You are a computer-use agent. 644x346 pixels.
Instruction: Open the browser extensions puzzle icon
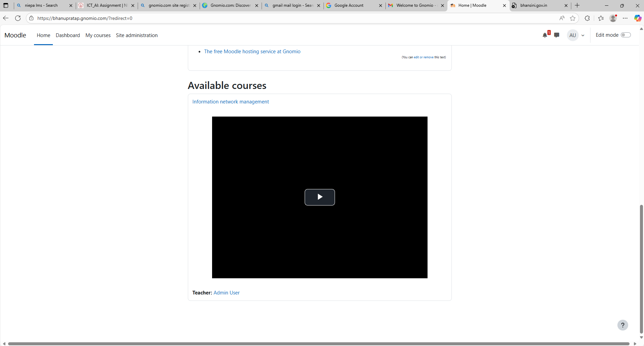point(587,18)
